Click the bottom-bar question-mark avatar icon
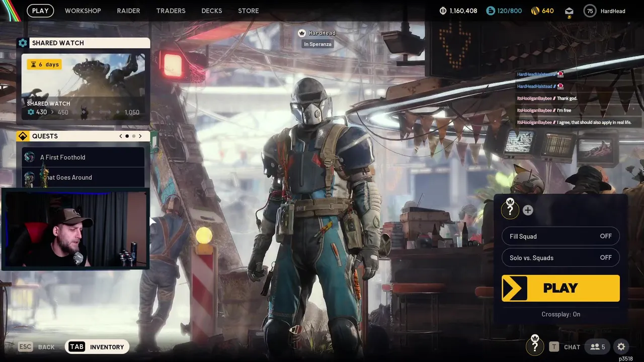The height and width of the screenshot is (362, 644). pyautogui.click(x=535, y=346)
